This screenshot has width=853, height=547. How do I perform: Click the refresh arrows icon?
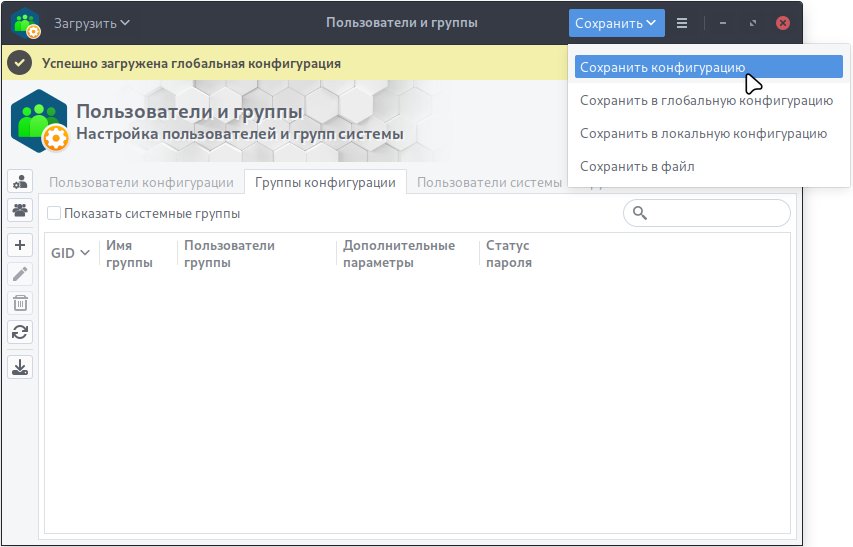(x=20, y=332)
